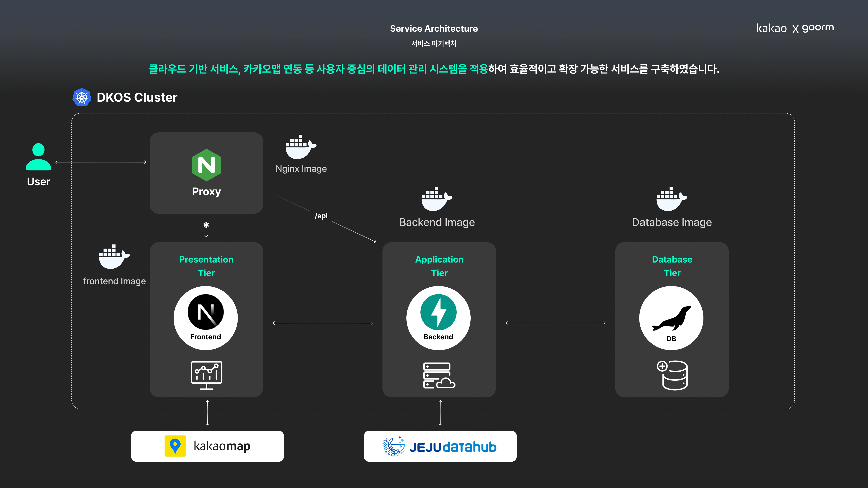Select the Nginx Proxy logo
Image resolution: width=868 pixels, height=488 pixels.
coord(206,165)
